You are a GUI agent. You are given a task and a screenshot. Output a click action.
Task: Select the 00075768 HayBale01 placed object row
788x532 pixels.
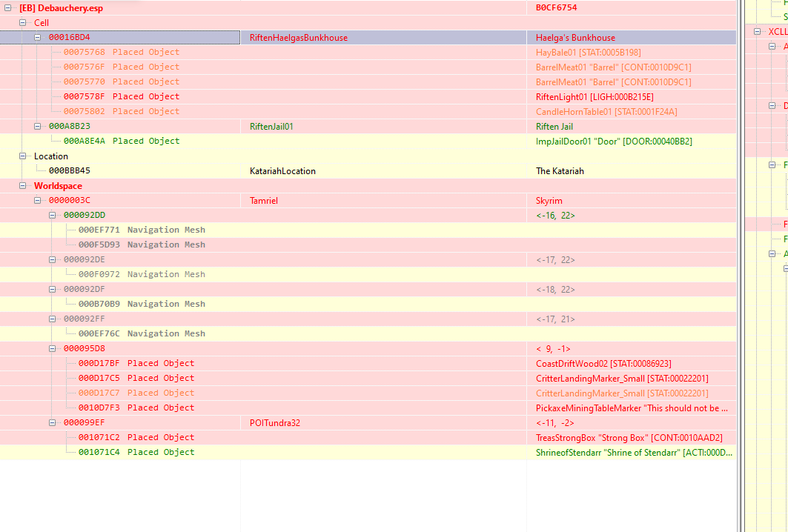click(x=368, y=53)
